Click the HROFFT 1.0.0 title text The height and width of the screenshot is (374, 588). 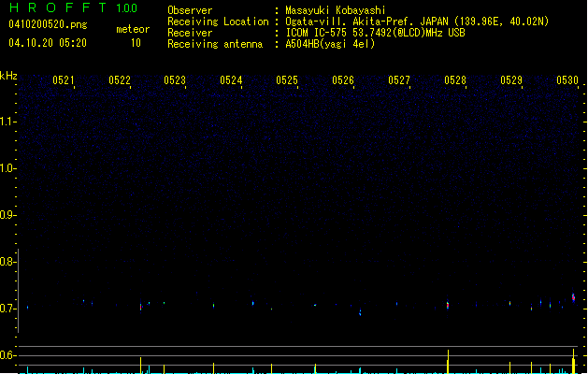[x=73, y=7]
